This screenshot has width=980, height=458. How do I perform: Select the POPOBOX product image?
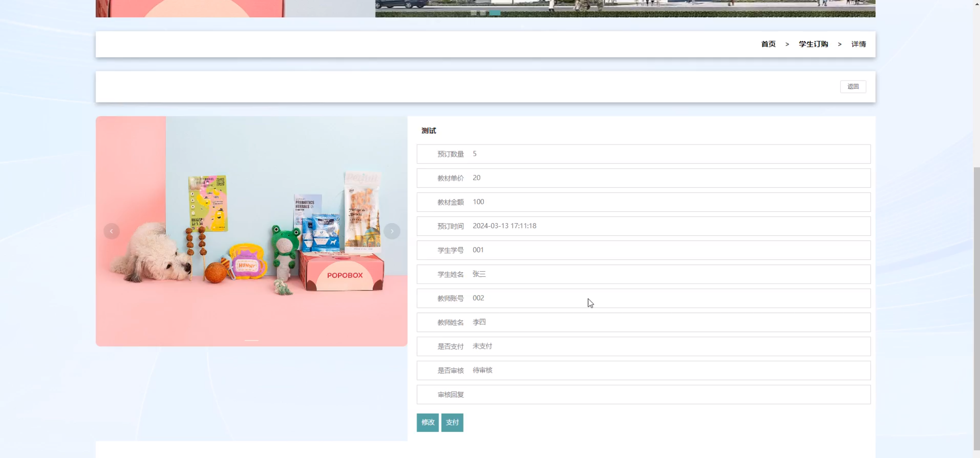[252, 231]
